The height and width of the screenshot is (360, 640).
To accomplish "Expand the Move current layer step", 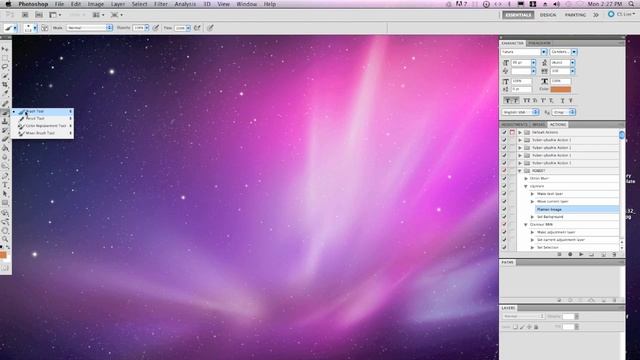I will click(x=532, y=202).
